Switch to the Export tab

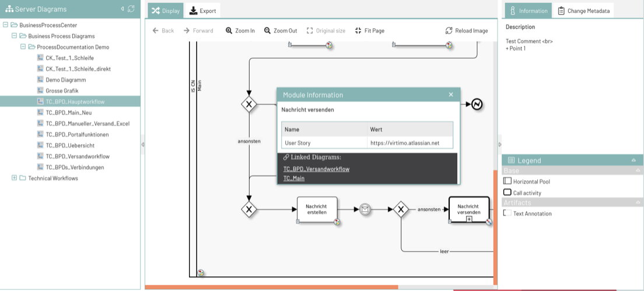click(x=202, y=10)
